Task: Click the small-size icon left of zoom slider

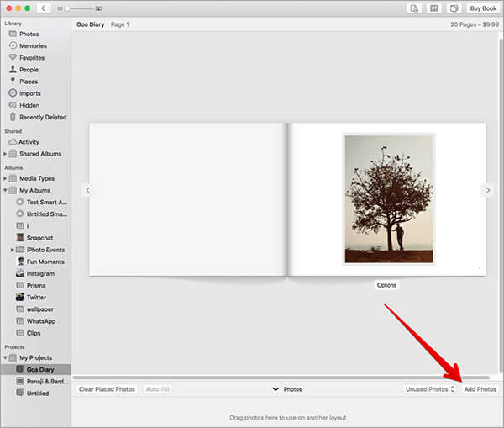Action: pyautogui.click(x=60, y=8)
